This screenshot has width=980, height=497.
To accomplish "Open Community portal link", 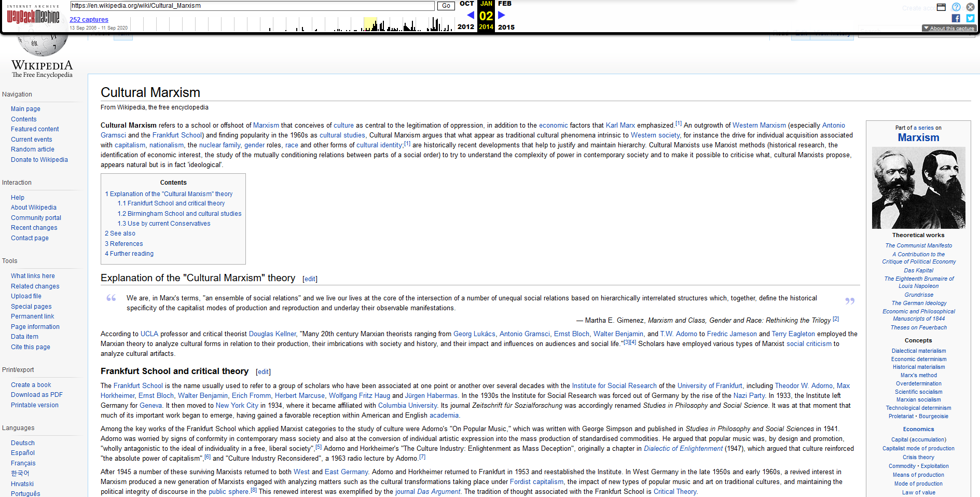I will click(x=36, y=218).
